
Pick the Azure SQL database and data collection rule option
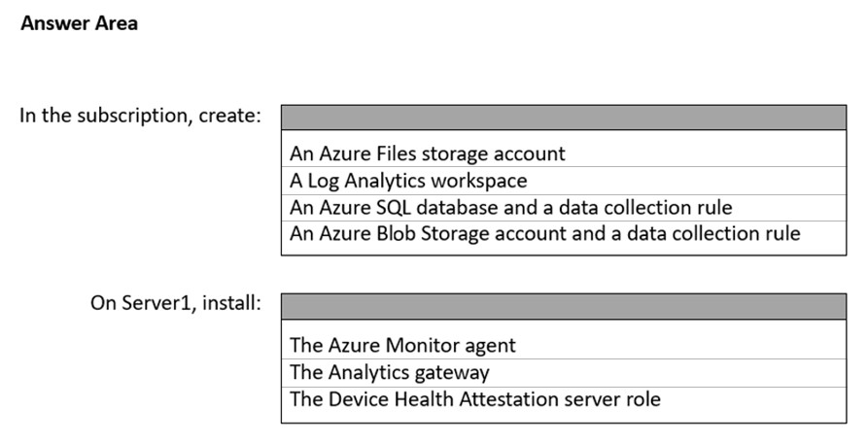click(510, 207)
